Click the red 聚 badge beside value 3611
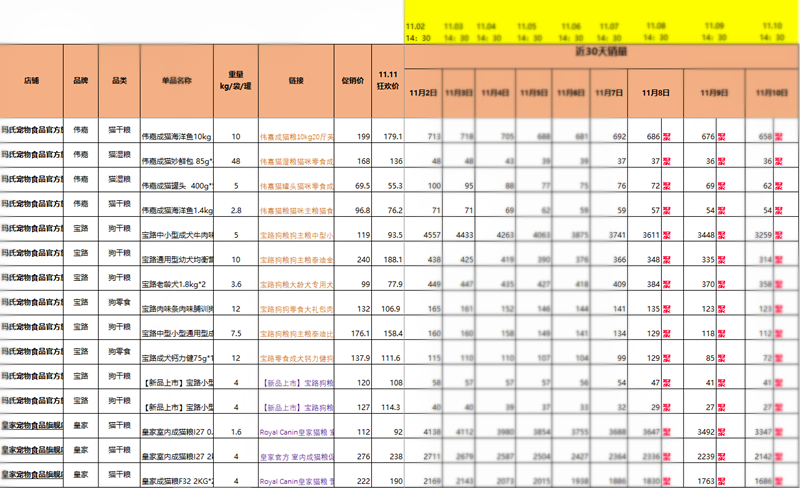800x488 pixels. (x=666, y=235)
